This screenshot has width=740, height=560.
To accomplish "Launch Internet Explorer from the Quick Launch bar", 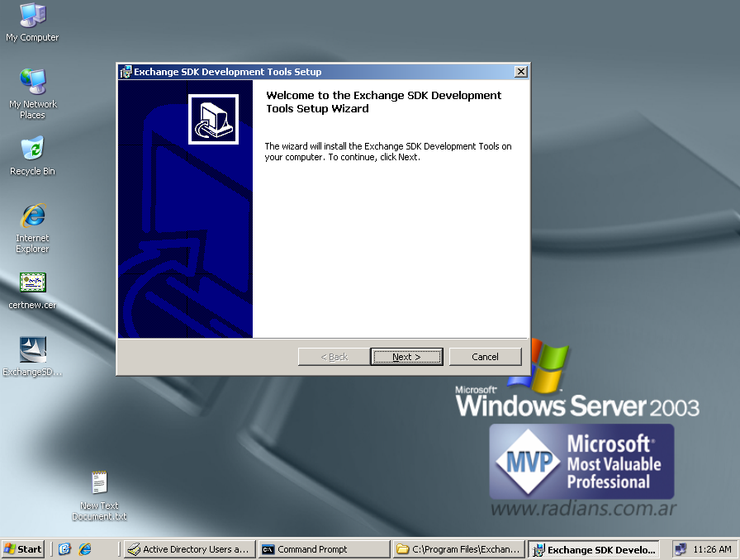I will (85, 549).
